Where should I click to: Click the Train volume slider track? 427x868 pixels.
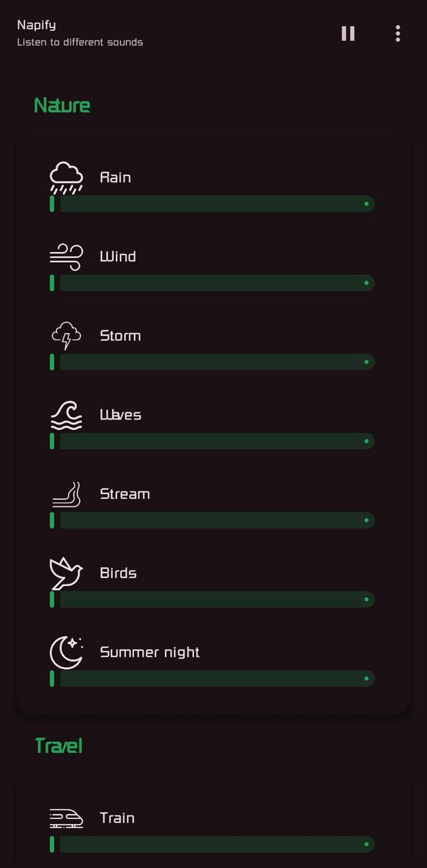217,844
